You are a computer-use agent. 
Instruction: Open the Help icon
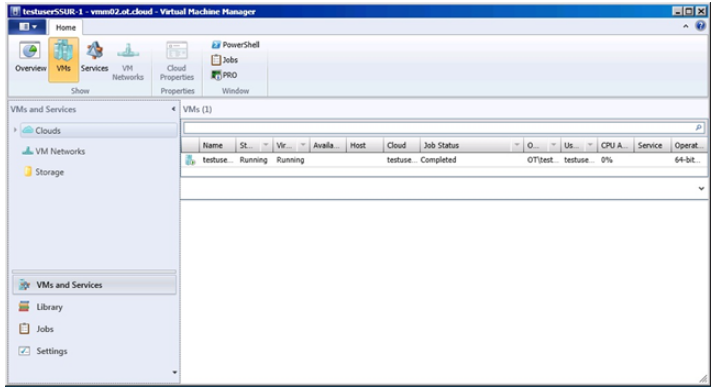point(700,26)
